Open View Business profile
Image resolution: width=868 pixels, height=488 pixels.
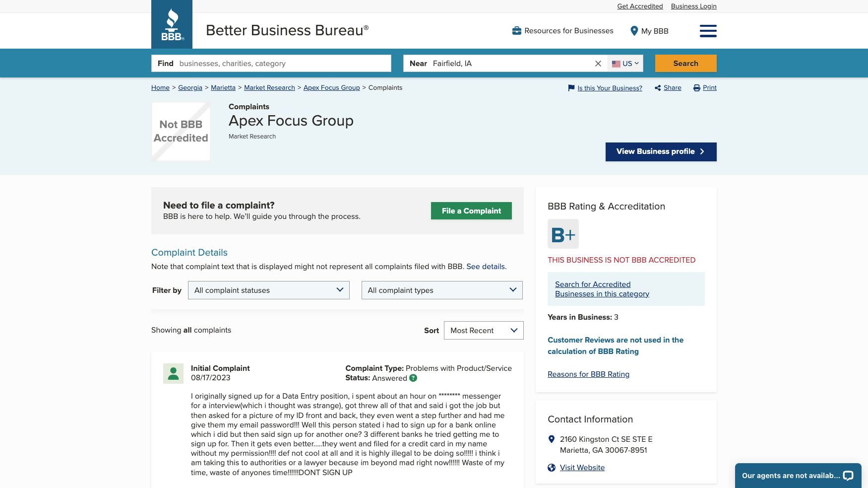coord(661,152)
